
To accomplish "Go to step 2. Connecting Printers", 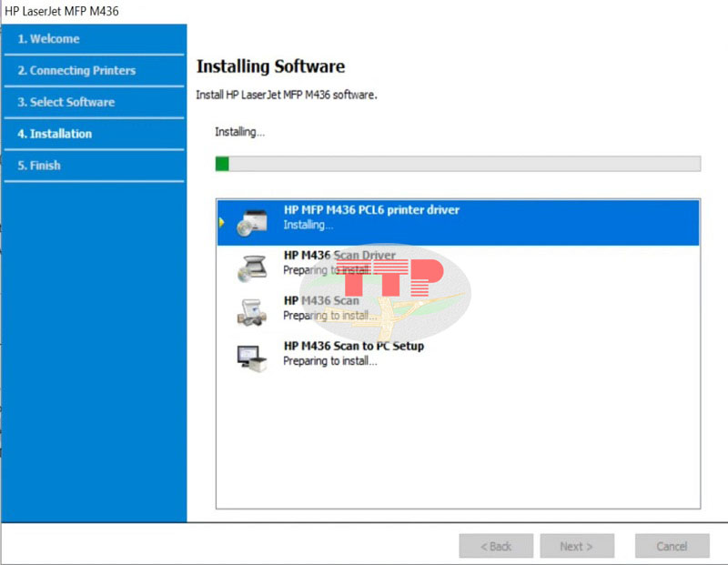I will 76,71.
